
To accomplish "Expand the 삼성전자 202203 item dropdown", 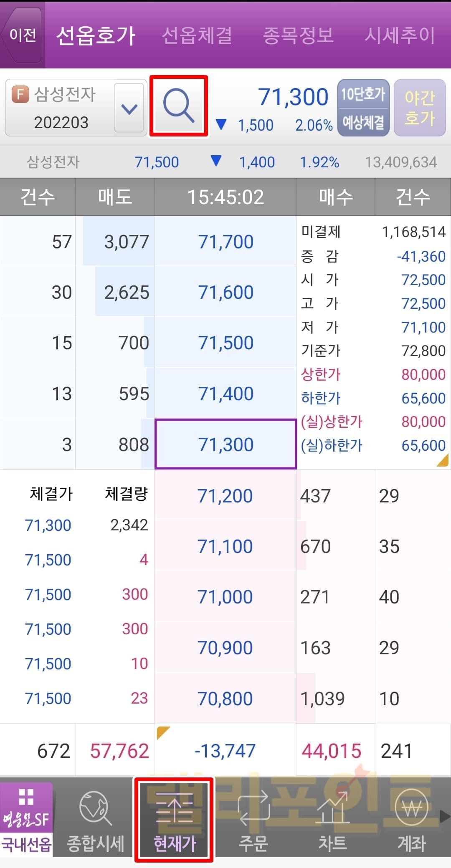I will [129, 108].
